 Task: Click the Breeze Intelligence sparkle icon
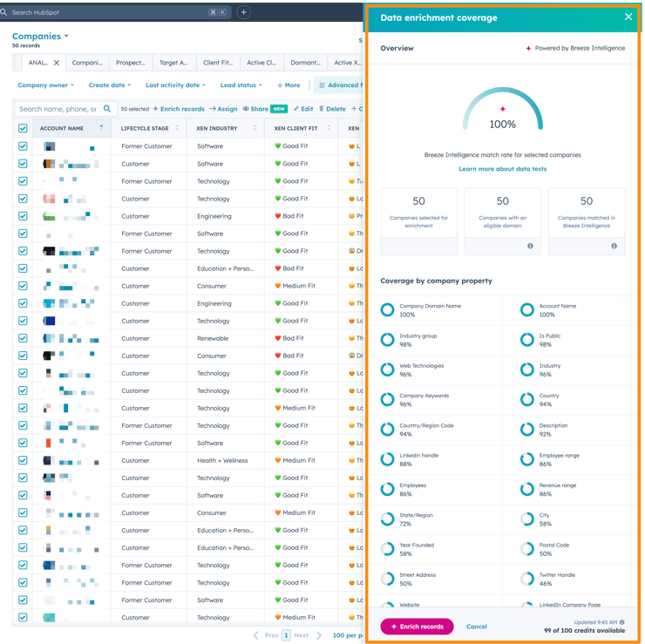(x=528, y=48)
